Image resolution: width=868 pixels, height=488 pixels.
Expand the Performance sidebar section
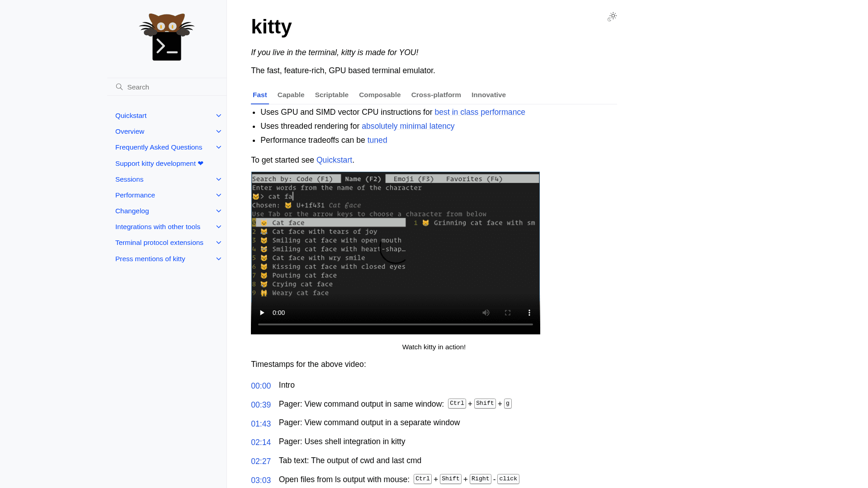tap(219, 195)
